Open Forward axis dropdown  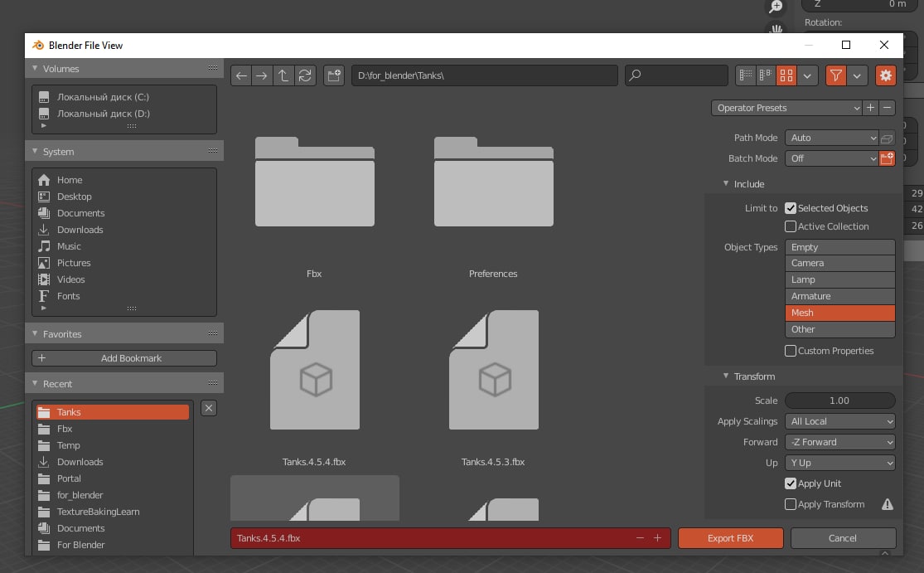tap(840, 442)
